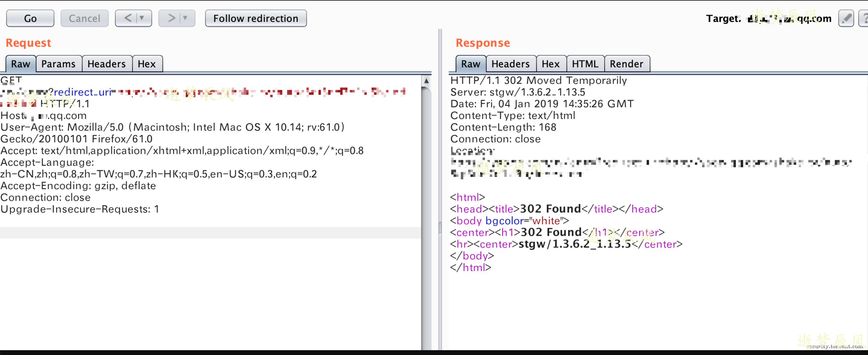Screen dimensions: 868x355
Task: Click the Cancel button
Action: pos(84,18)
